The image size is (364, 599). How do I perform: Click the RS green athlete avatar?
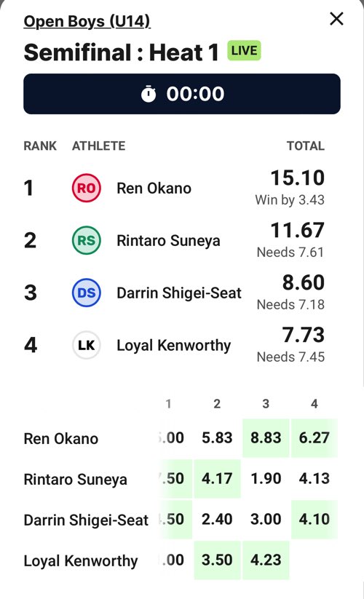coord(87,240)
